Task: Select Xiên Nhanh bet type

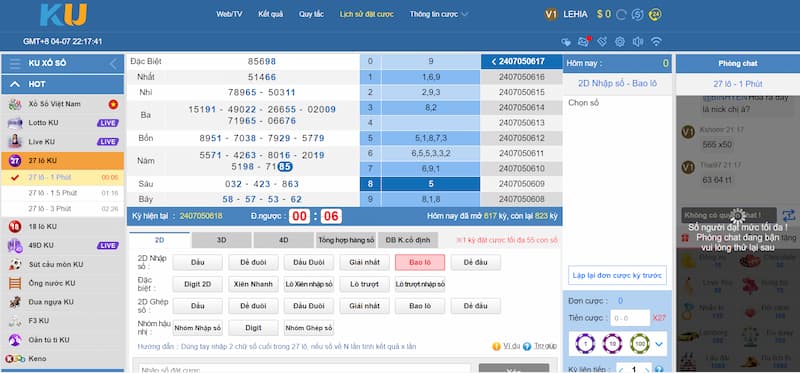Action: coord(253,284)
